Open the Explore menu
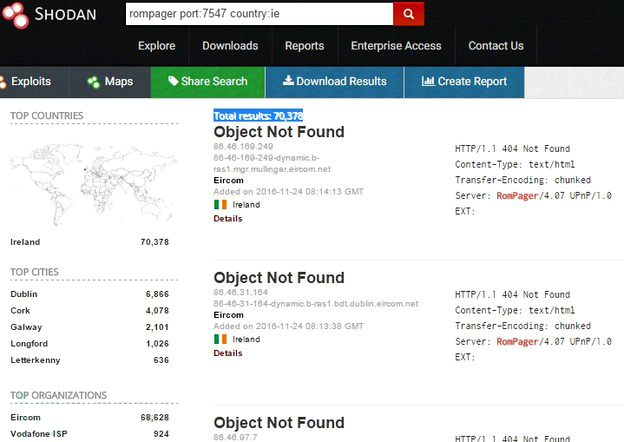This screenshot has height=442, width=624. click(157, 46)
